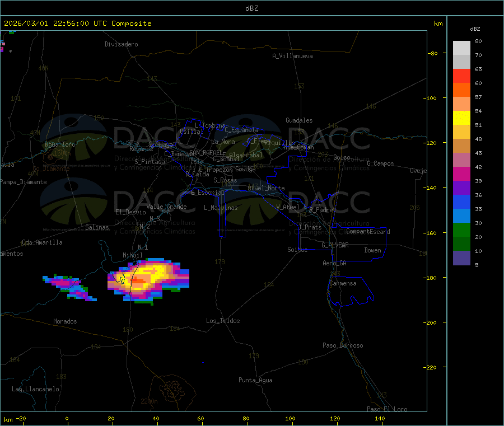Click the dBZ title at top
The image size is (504, 426).
[x=251, y=8]
